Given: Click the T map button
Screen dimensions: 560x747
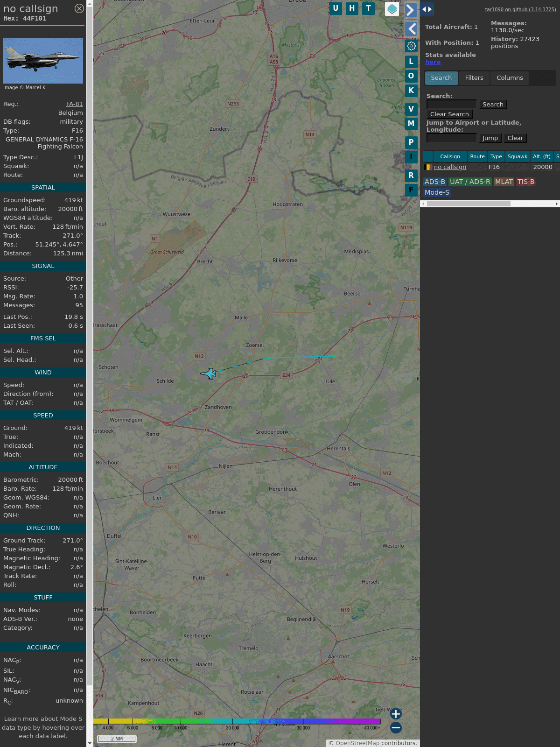Looking at the screenshot, I should pos(369,8).
